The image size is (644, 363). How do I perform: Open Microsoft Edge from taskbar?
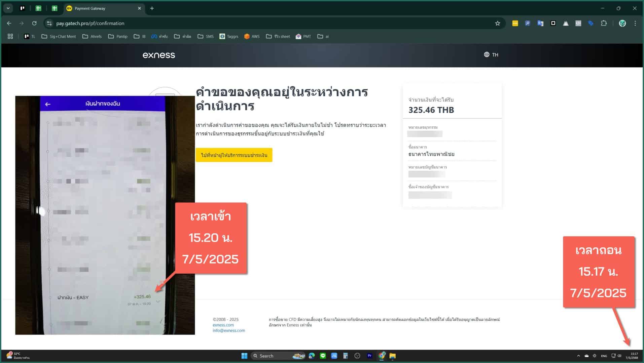pos(312,356)
